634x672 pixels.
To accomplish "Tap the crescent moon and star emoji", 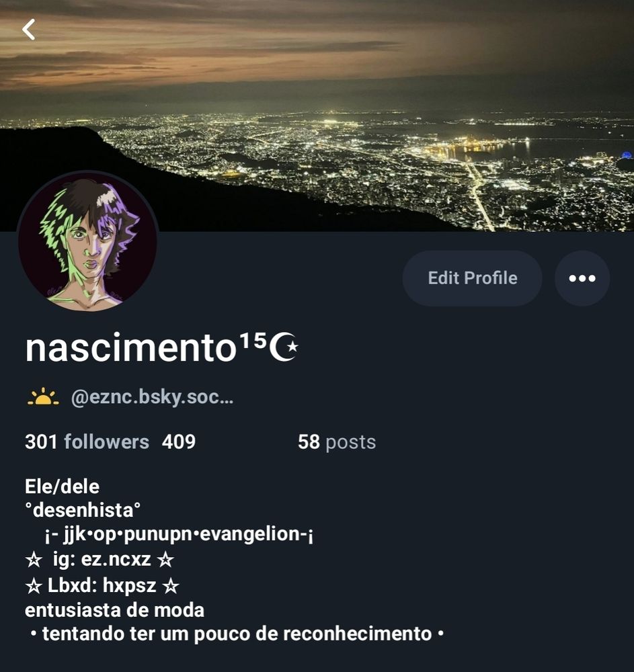I will (x=283, y=347).
